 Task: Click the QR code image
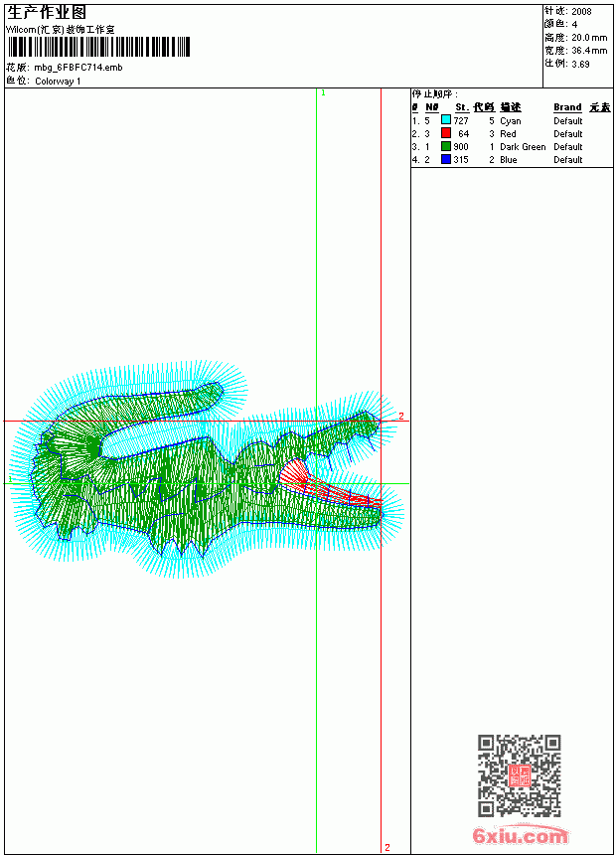click(x=520, y=774)
